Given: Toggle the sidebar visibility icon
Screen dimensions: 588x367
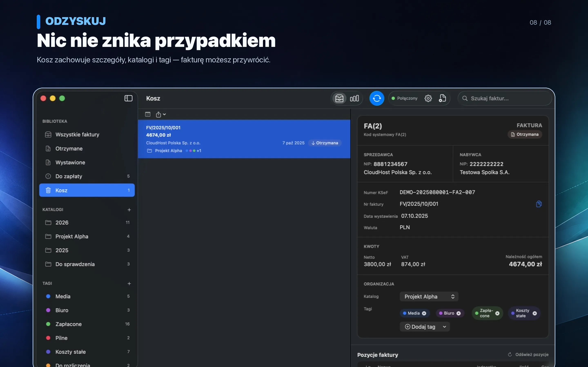Looking at the screenshot, I should [128, 98].
